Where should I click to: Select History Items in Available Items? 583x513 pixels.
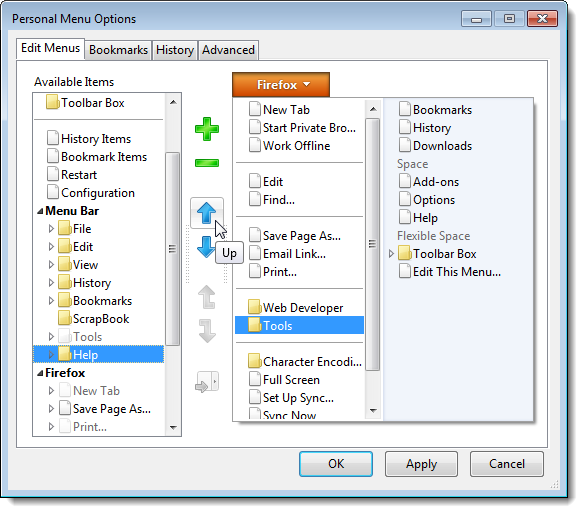[89, 139]
